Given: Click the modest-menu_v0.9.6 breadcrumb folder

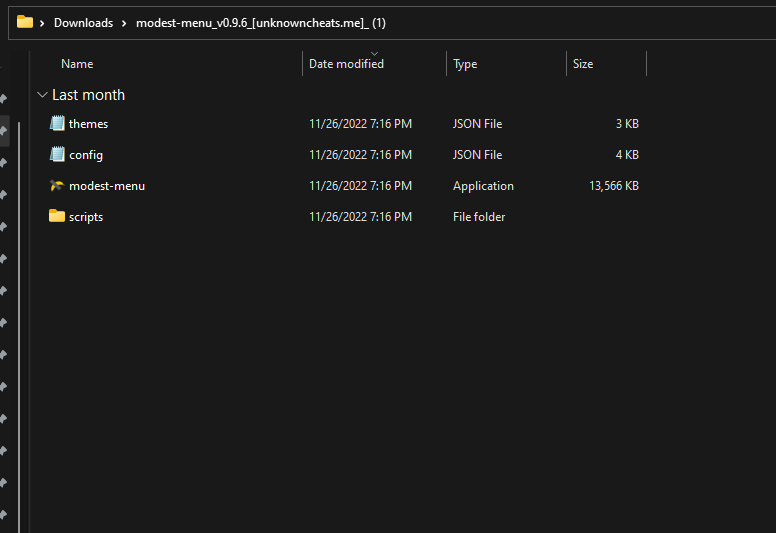Looking at the screenshot, I should coord(260,23).
